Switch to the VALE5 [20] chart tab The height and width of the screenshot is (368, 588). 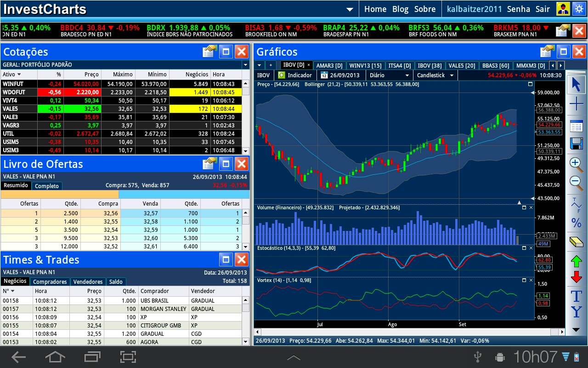click(x=462, y=65)
